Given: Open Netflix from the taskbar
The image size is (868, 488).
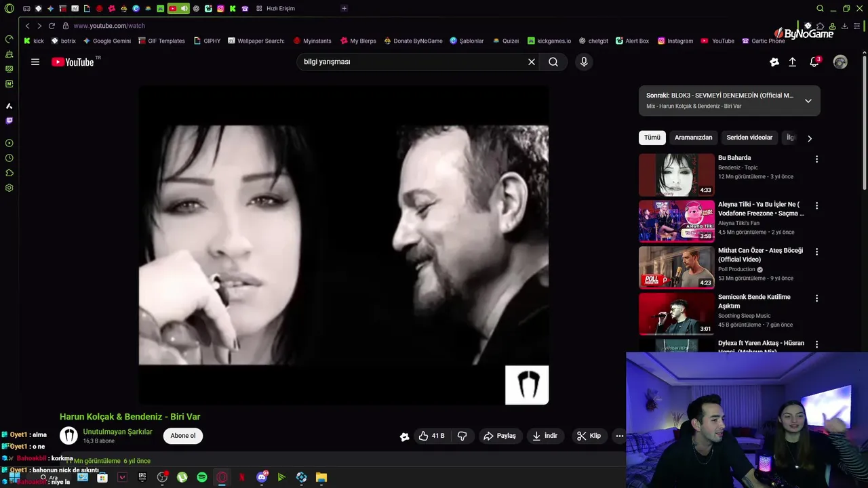Looking at the screenshot, I should (242, 477).
